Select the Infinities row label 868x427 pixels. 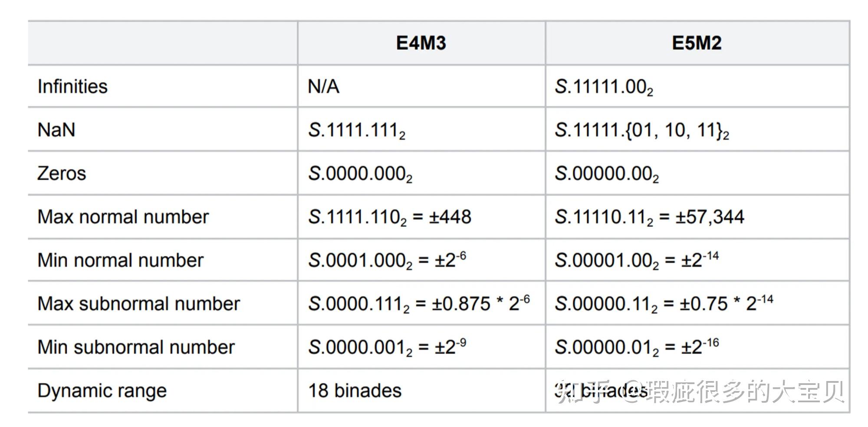[x=72, y=86]
